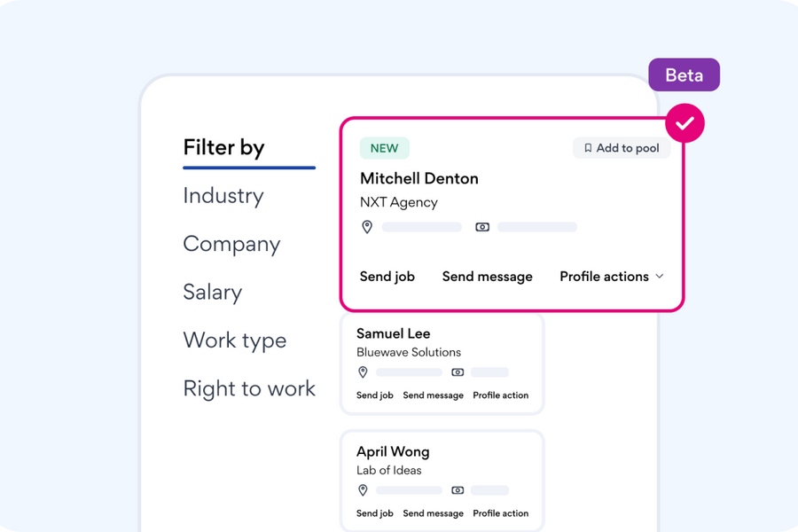
Task: Click the pink checkmark badge on Mitchell's card
Action: pyautogui.click(x=685, y=123)
